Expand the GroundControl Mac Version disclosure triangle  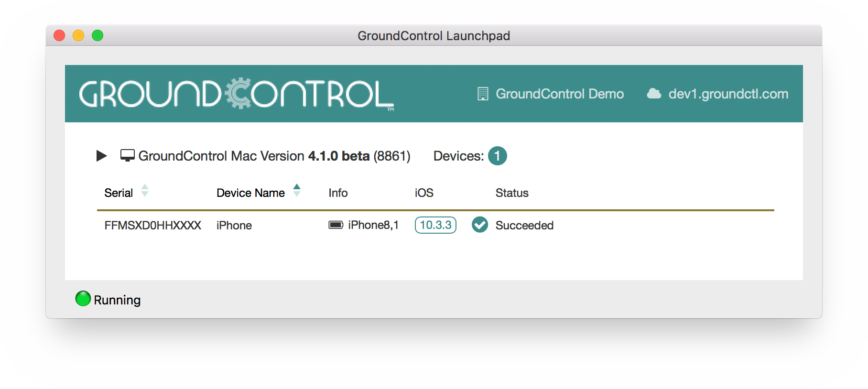point(101,156)
